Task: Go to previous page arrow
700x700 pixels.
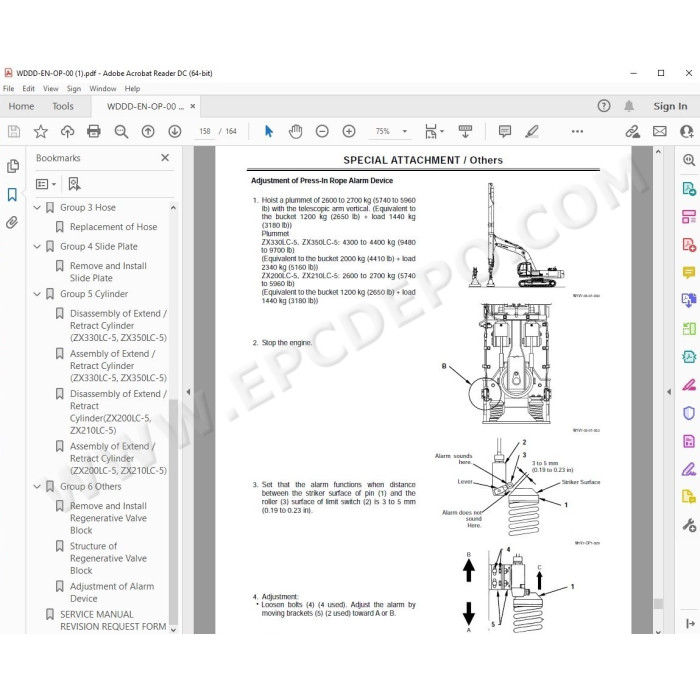Action: 148,131
